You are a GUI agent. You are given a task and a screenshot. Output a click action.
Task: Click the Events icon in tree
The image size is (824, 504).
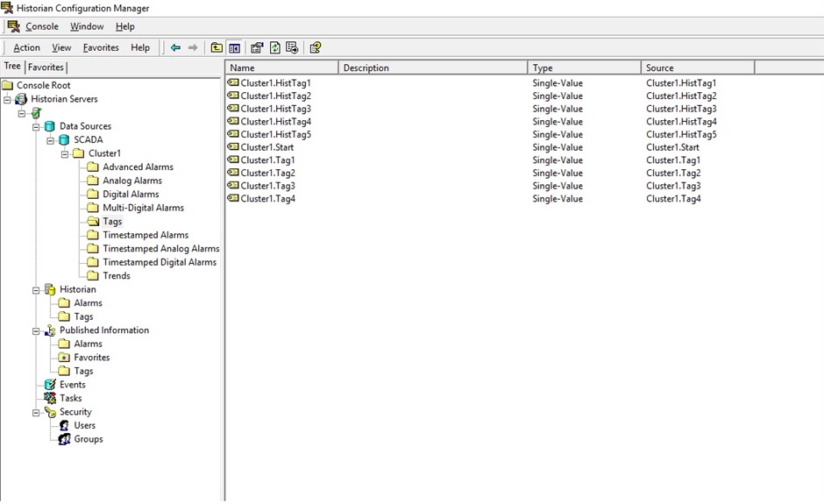pos(50,385)
